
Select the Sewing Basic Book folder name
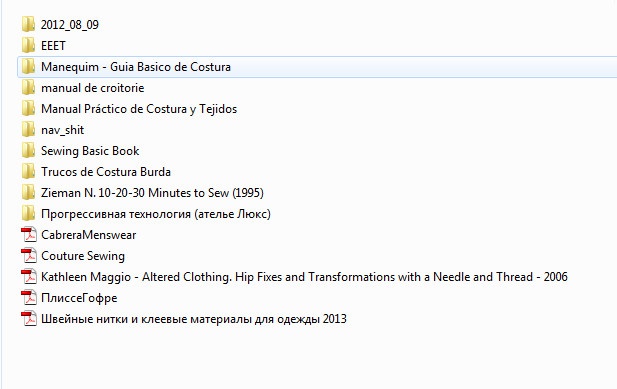click(90, 151)
